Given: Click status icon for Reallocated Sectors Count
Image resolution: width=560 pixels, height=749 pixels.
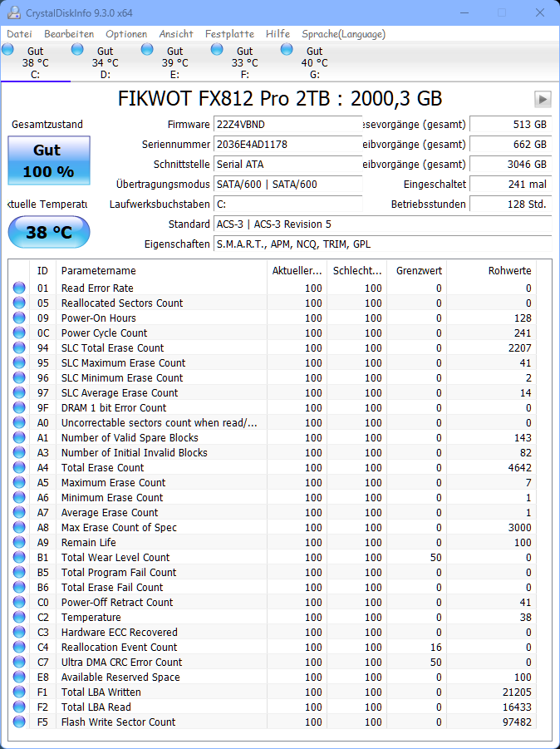Looking at the screenshot, I should (x=19, y=303).
